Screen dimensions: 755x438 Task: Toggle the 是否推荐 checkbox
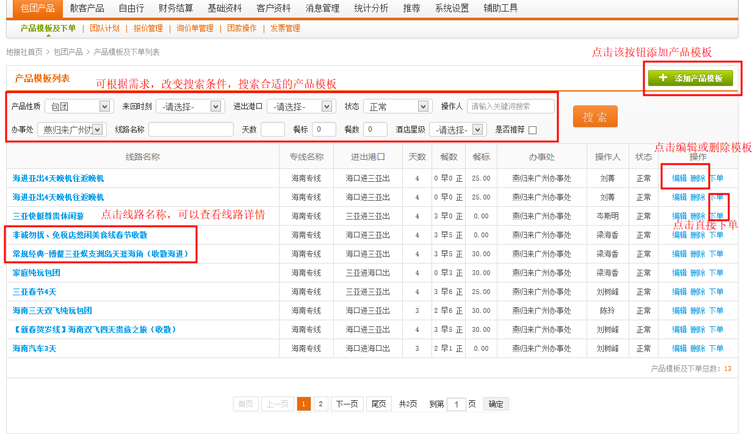tap(532, 130)
